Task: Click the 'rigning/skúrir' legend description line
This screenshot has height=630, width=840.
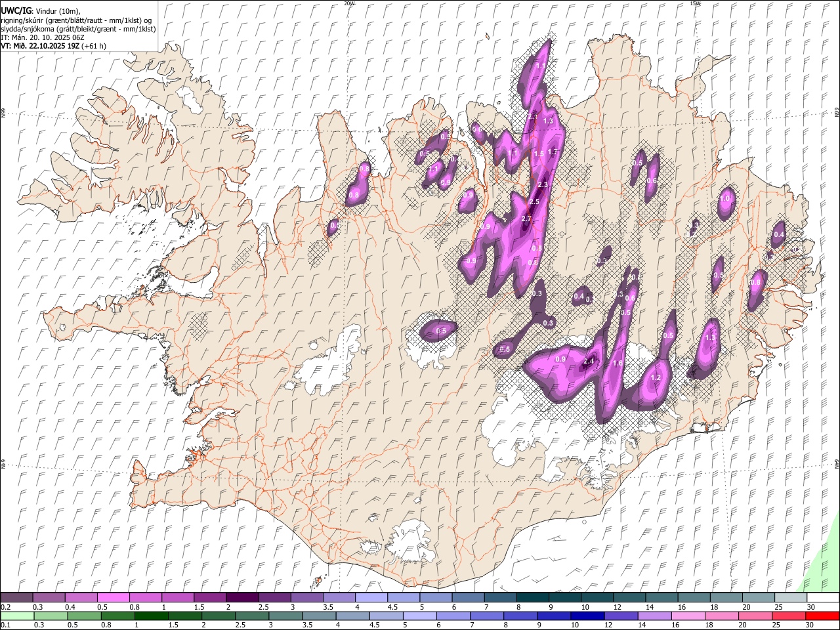Action: pos(76,20)
